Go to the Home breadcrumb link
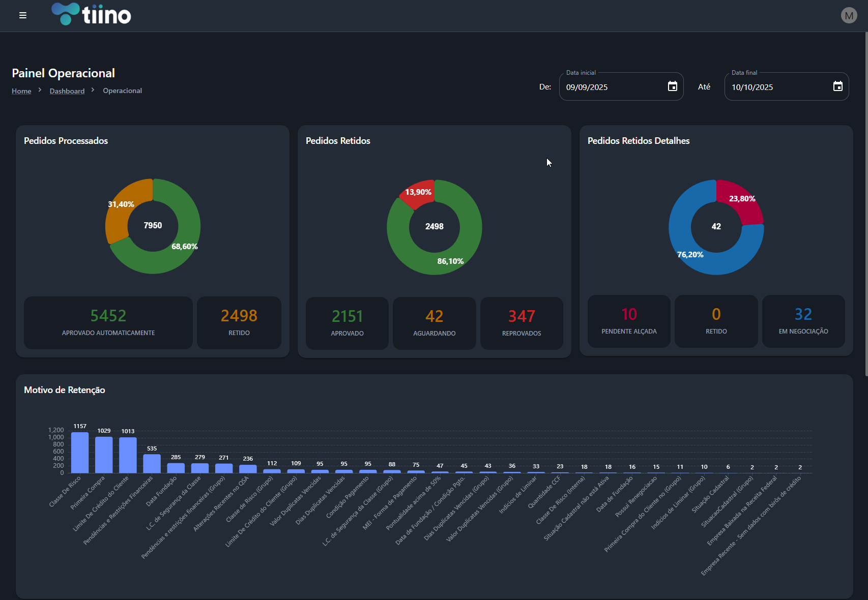The width and height of the screenshot is (868, 600). 21,91
